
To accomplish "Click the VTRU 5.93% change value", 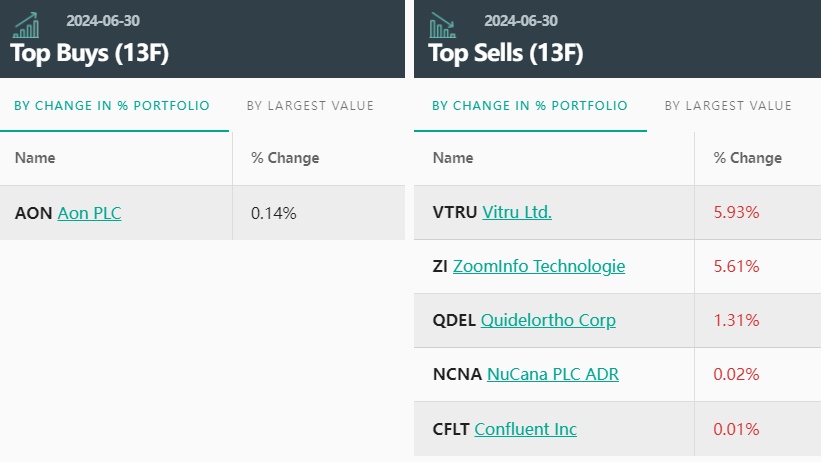I will tap(736, 212).
